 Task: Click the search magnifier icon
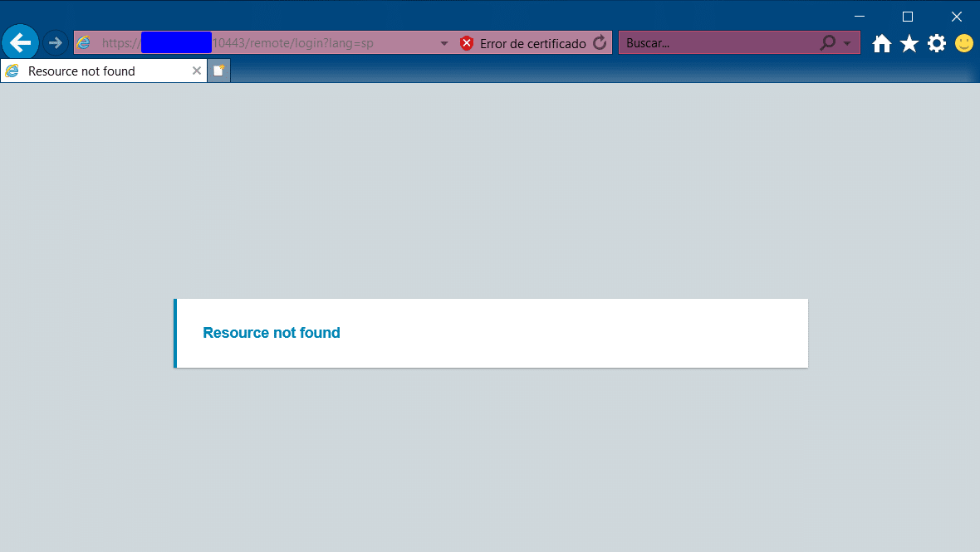click(x=827, y=42)
